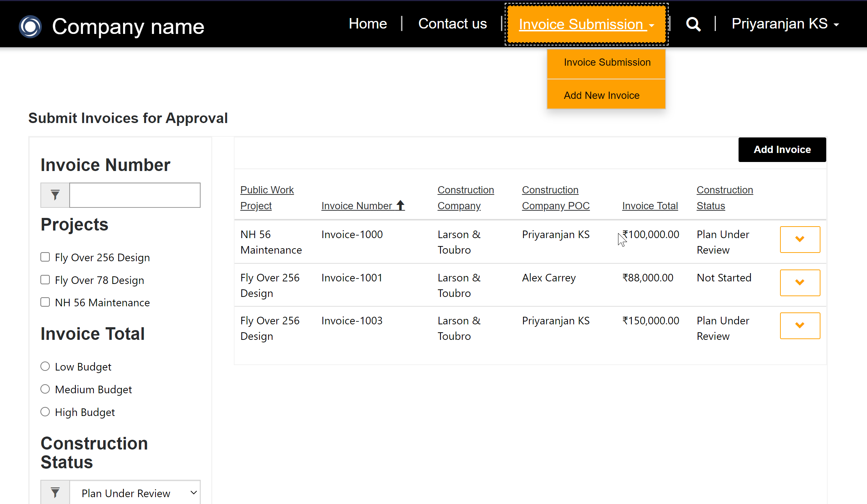The height and width of the screenshot is (504, 867).
Task: Click the Invoice Number filter text box
Action: (135, 195)
